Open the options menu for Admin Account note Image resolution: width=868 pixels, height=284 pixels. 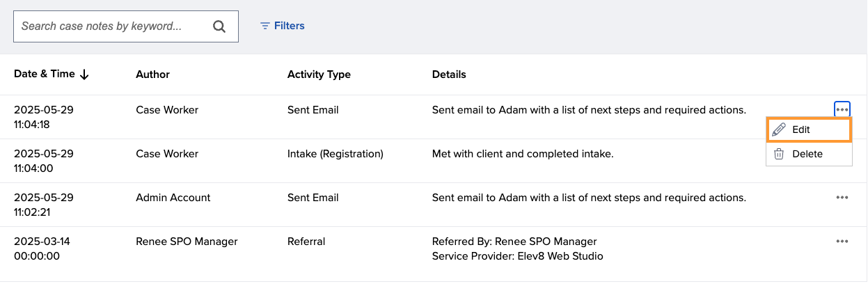tap(842, 198)
